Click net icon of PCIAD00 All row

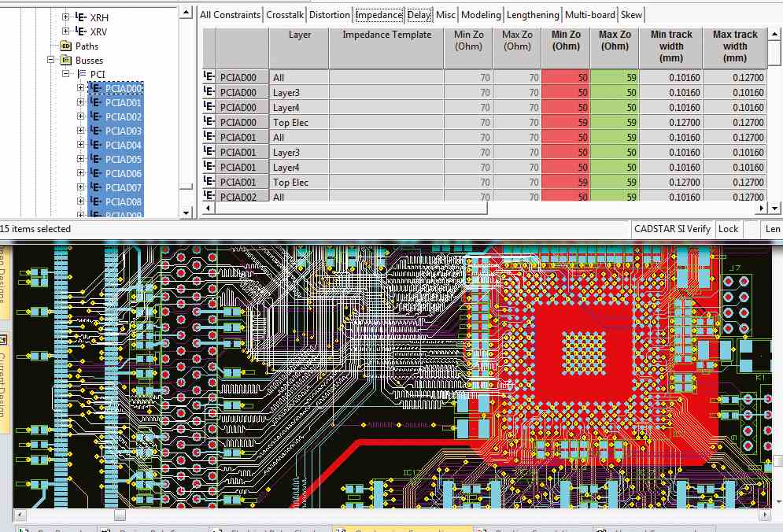(x=209, y=76)
